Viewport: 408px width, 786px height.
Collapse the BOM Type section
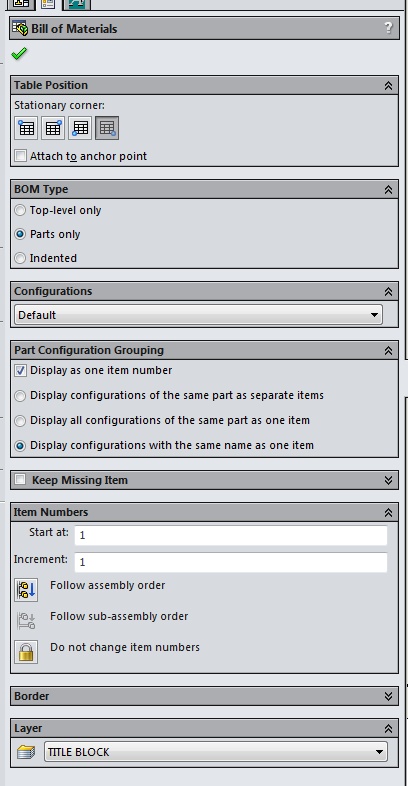388,189
